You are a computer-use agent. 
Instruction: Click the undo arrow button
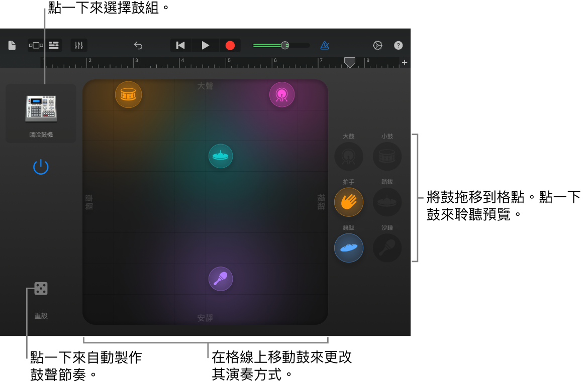(x=138, y=46)
